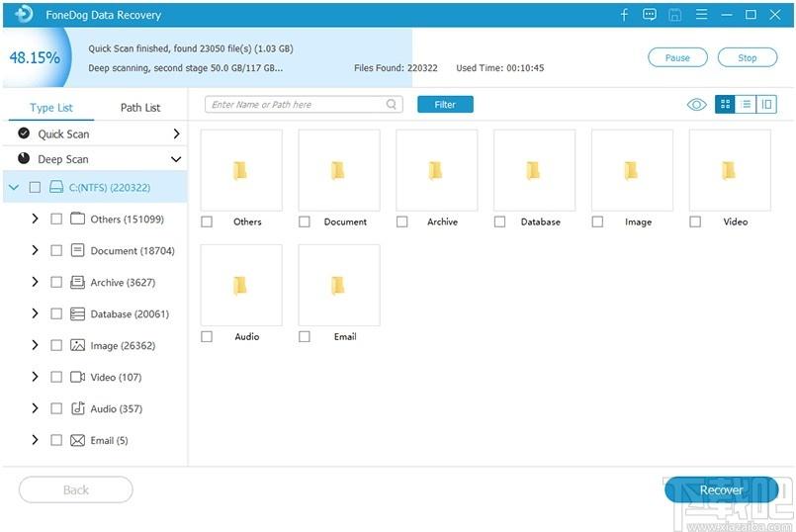The width and height of the screenshot is (796, 532).
Task: Check the C:(NTFS) drive checkbox
Action: pos(35,187)
